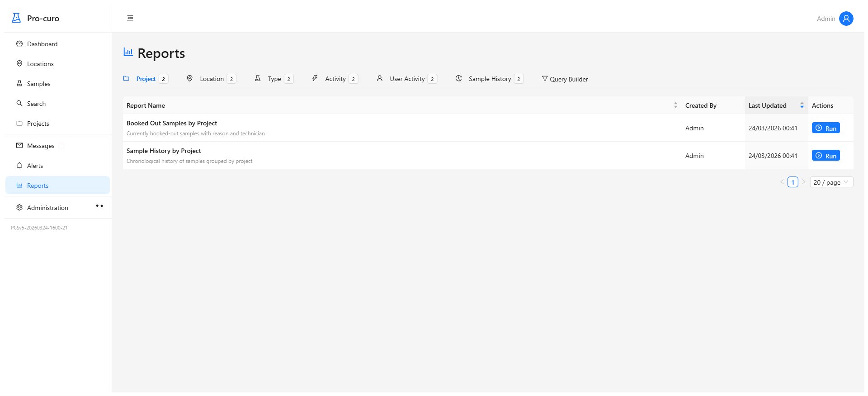Toggle the Last Updated sort arrows
This screenshot has width=868, height=396.
pos(802,105)
